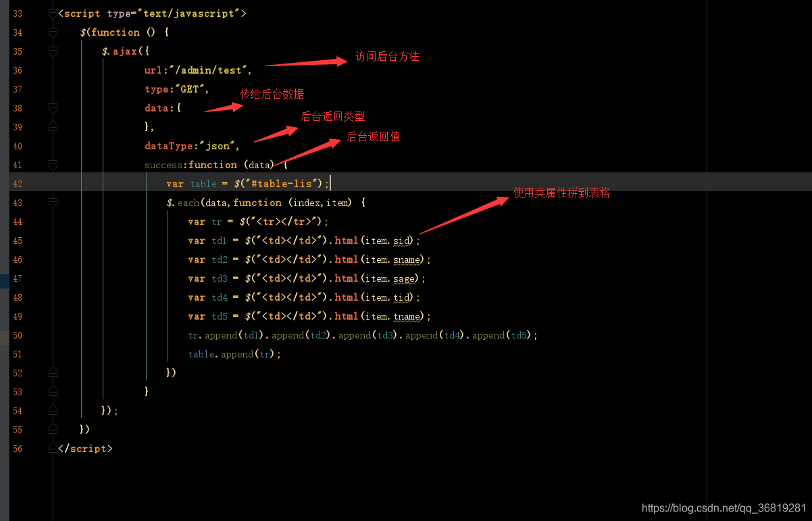Screen dimensions: 812x521
Task: Click $.each on line 43
Action: [x=182, y=203]
